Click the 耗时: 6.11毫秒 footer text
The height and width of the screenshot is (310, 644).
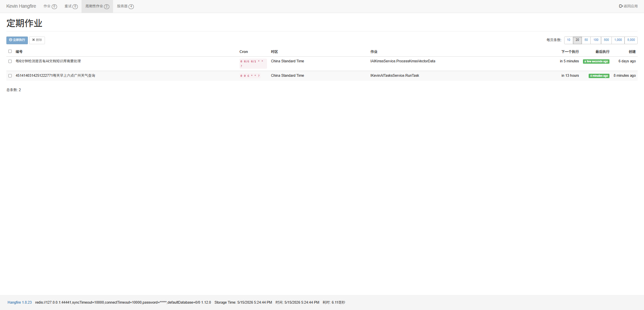point(334,303)
